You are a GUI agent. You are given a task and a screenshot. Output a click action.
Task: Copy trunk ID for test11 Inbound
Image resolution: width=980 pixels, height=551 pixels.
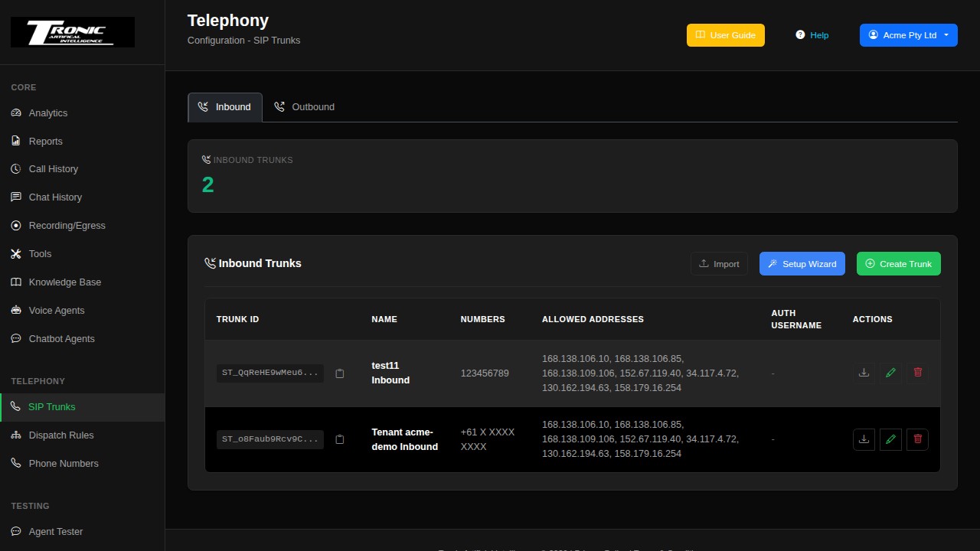coord(340,373)
